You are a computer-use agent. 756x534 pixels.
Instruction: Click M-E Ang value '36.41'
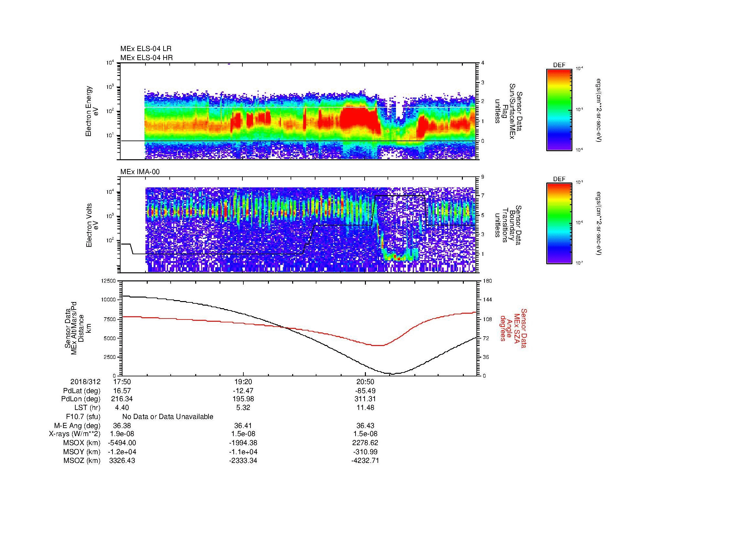(243, 425)
